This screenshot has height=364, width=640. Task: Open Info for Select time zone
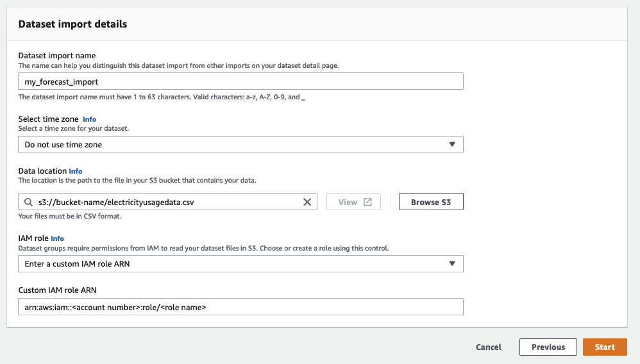point(89,119)
